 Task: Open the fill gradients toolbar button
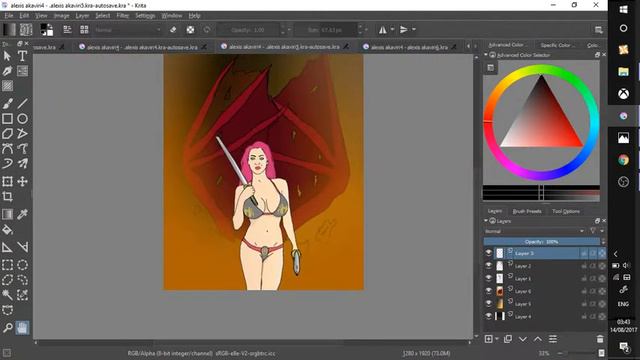9,29
